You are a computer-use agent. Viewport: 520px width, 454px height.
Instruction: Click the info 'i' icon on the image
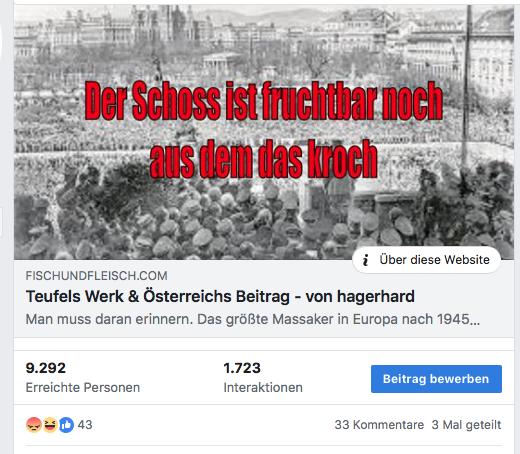(366, 260)
